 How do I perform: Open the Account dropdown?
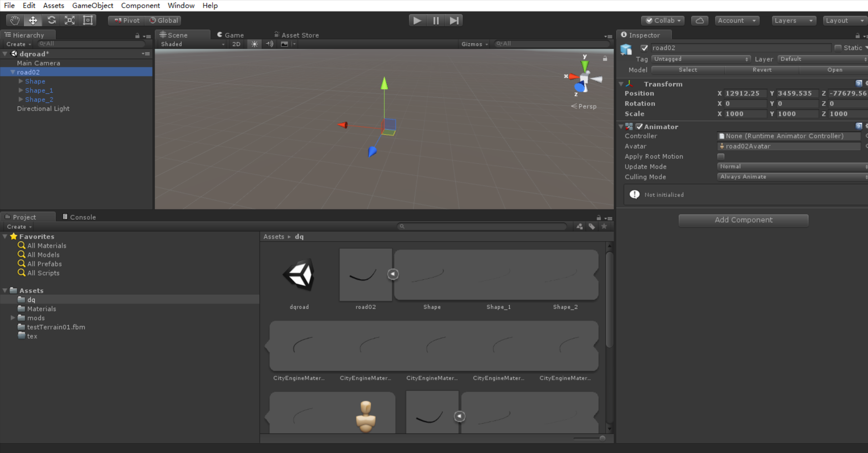(736, 20)
